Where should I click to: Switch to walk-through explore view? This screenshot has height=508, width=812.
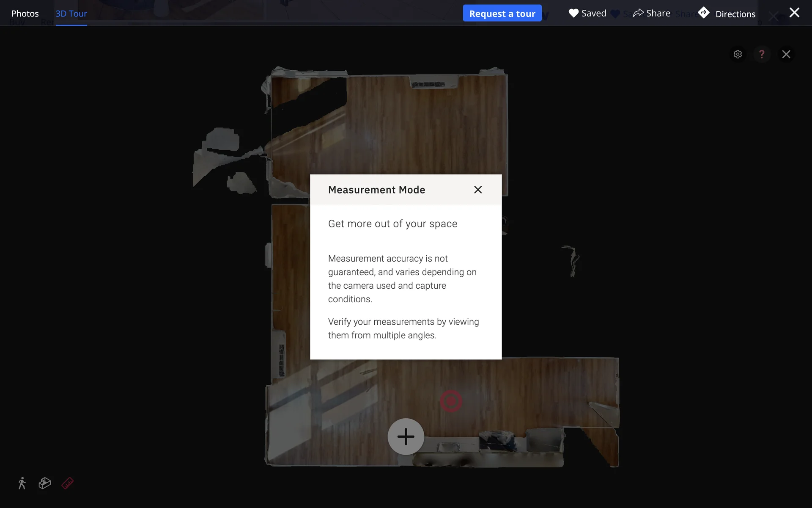point(22,483)
